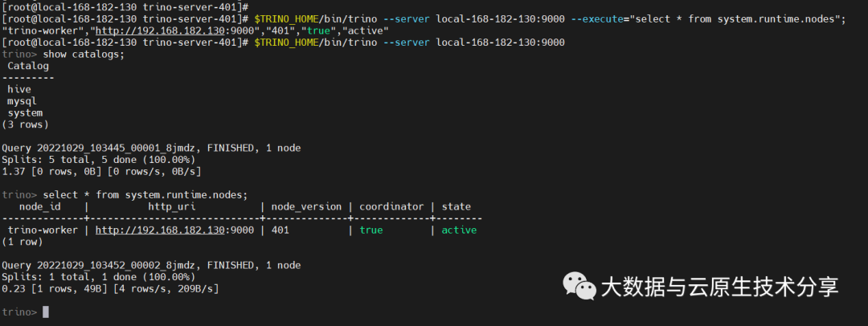Click the 'system' catalog entry
The height and width of the screenshot is (326, 868).
(x=25, y=112)
